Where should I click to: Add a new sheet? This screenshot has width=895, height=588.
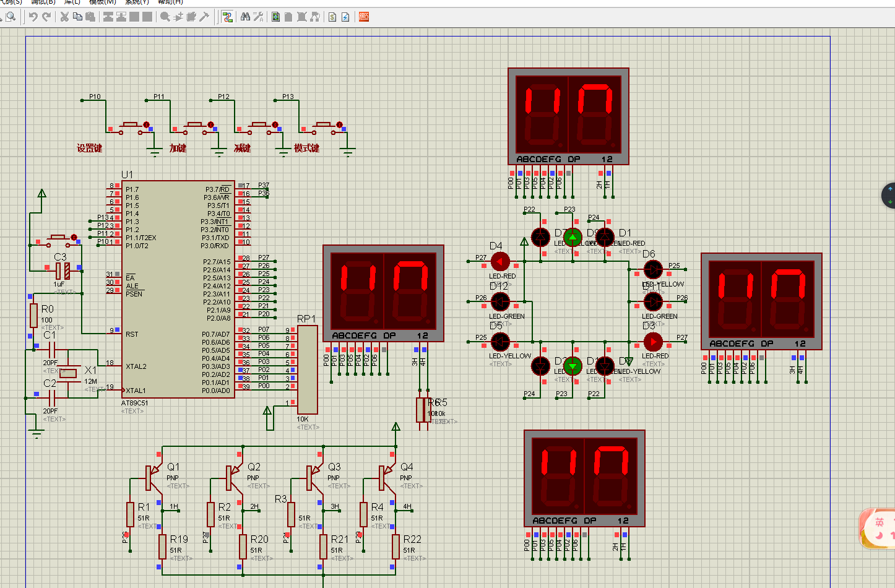point(288,17)
